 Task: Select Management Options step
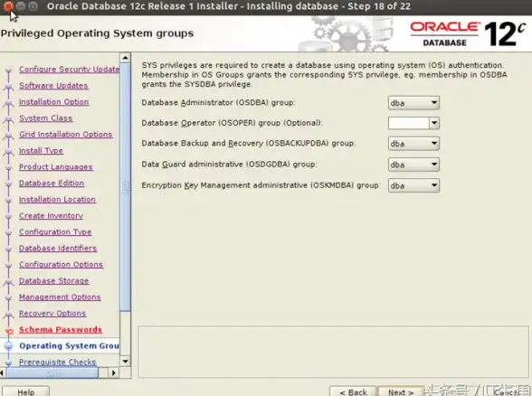[60, 297]
